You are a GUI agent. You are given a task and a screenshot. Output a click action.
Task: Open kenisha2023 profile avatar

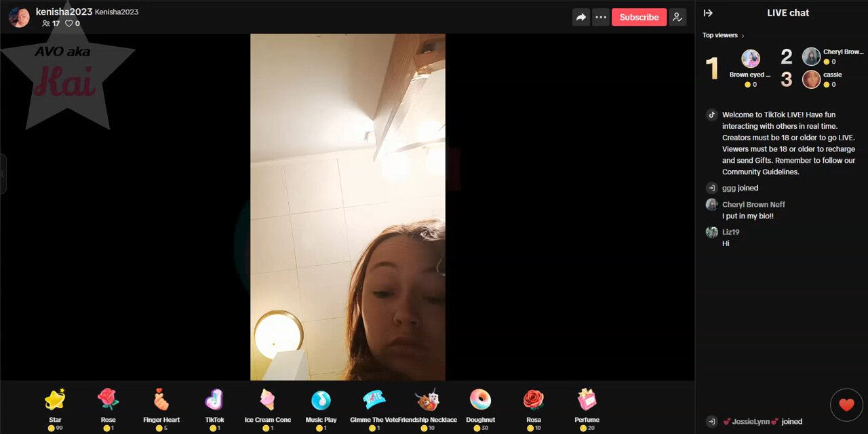19,17
